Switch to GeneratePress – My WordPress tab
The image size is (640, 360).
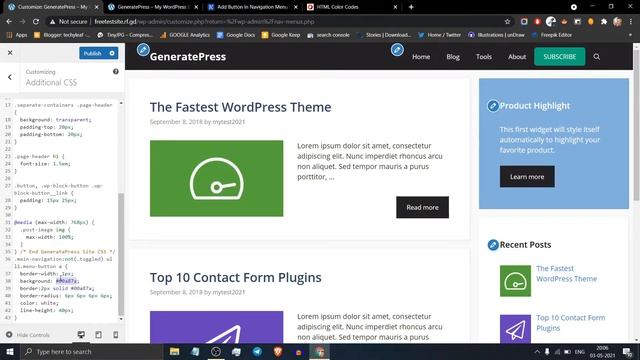click(152, 7)
